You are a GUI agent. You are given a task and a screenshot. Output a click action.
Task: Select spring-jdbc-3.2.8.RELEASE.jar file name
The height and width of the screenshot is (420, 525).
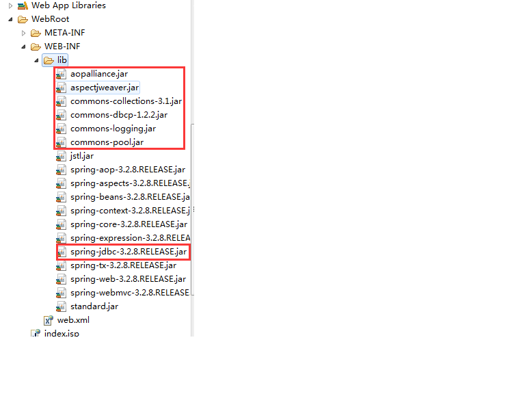[129, 252]
